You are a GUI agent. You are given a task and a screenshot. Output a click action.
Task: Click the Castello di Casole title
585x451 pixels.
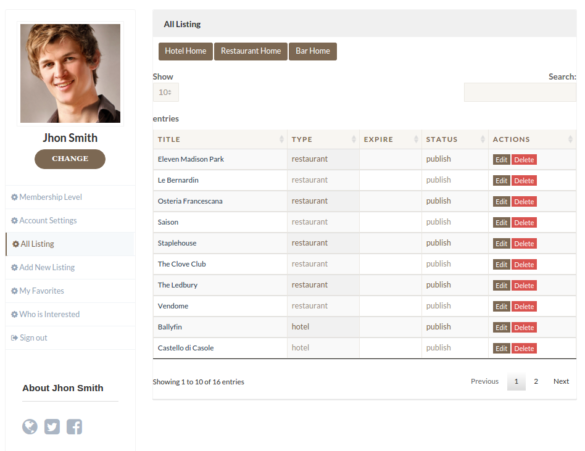pos(185,348)
